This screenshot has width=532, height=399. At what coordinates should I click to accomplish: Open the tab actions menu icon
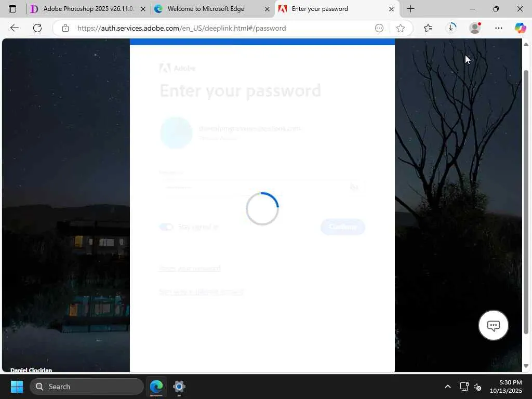click(12, 9)
